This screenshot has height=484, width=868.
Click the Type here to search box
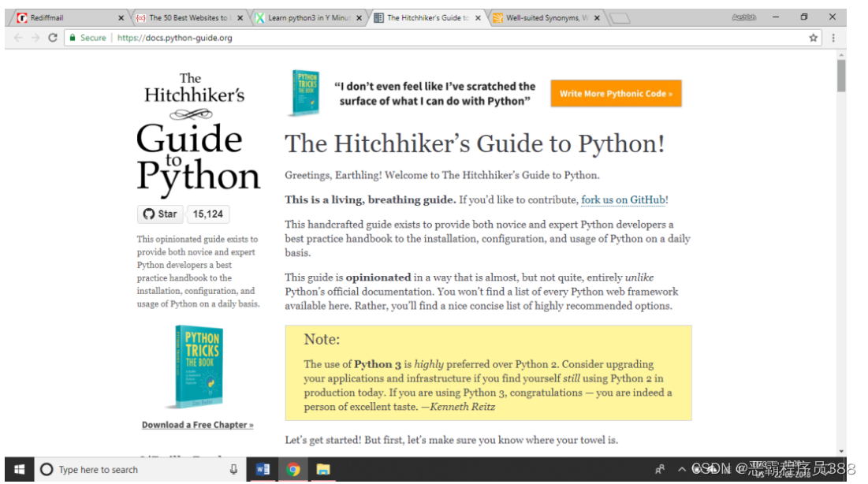point(140,470)
